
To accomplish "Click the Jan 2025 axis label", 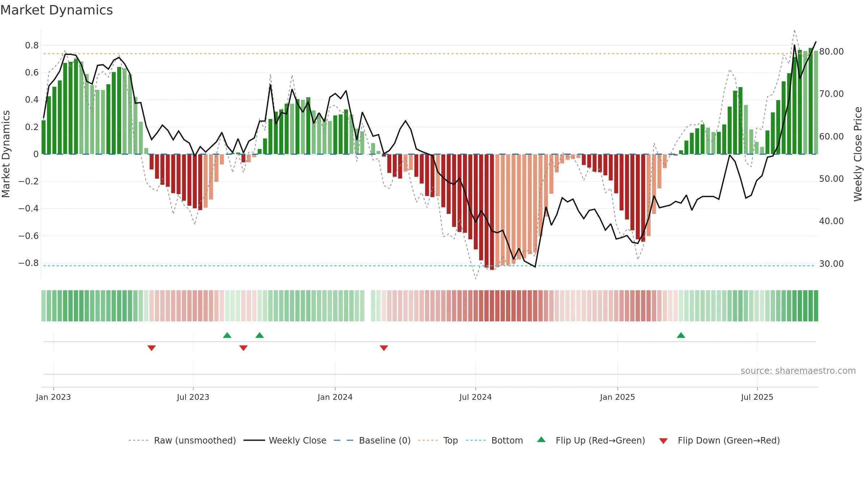I will 618,397.
